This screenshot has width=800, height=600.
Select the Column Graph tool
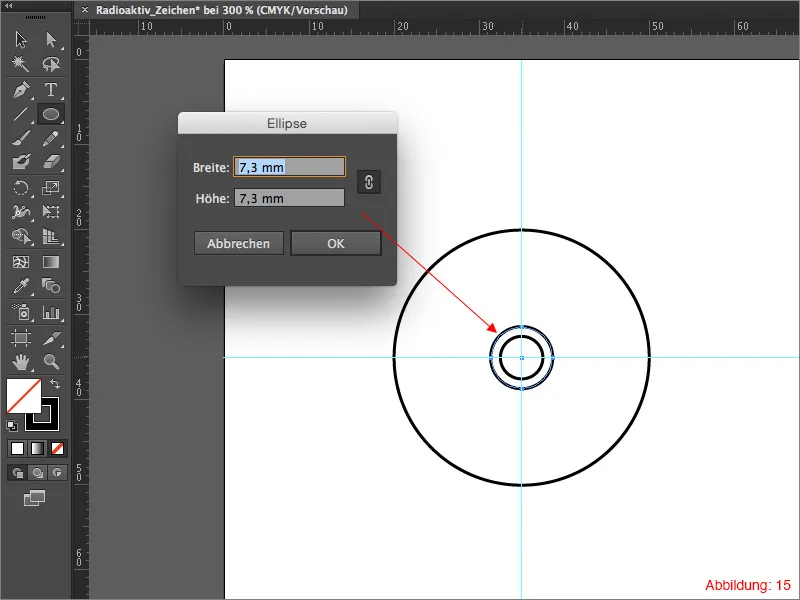click(x=51, y=312)
